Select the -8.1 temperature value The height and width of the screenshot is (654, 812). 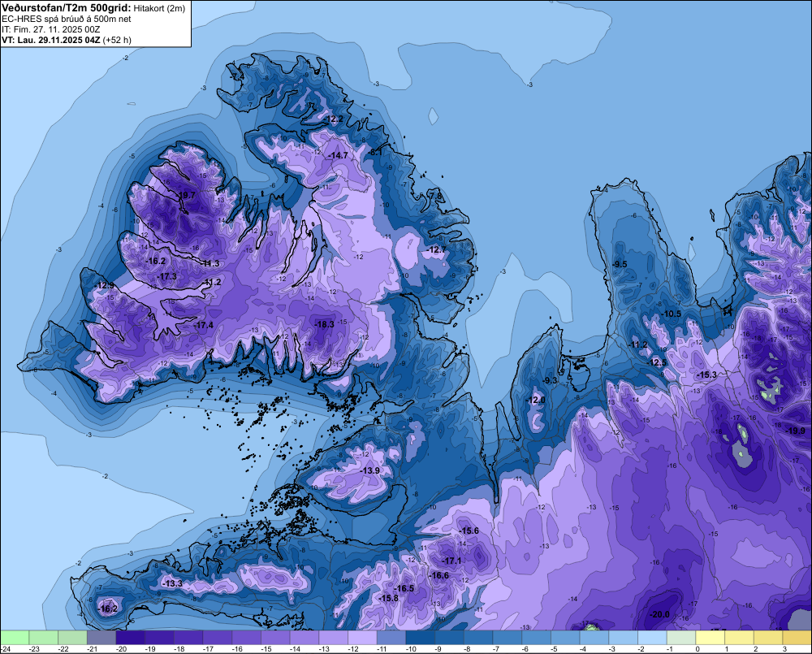375,153
